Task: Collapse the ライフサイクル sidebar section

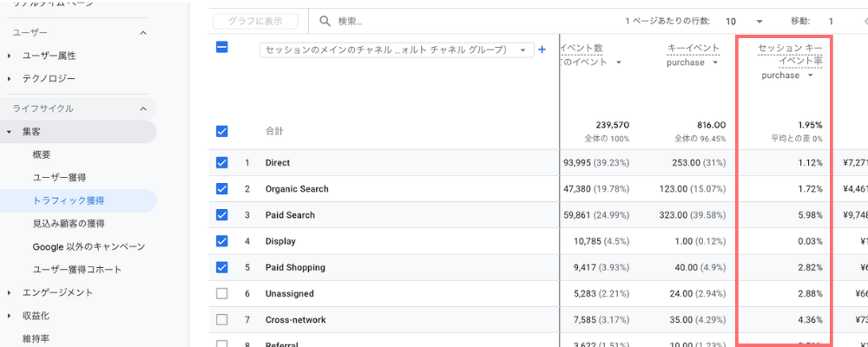Action: point(143,109)
